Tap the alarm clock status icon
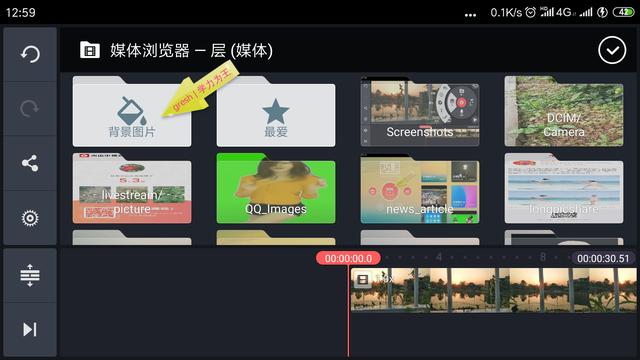 tap(530, 12)
